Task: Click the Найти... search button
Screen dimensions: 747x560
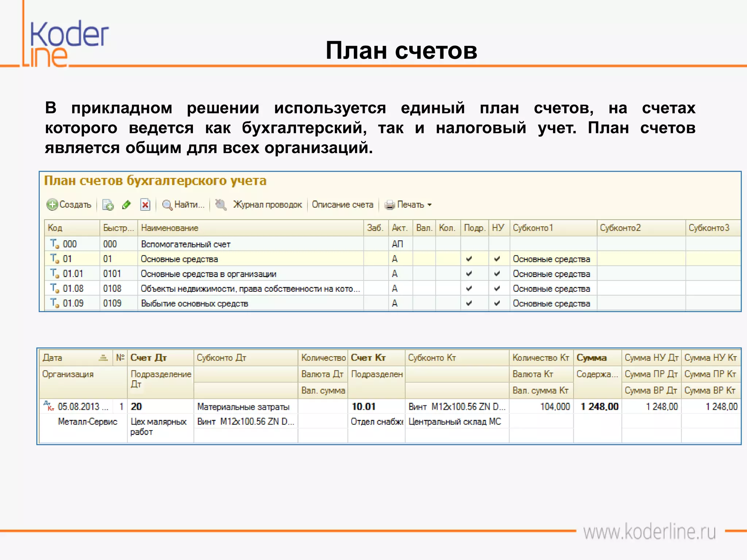Action: pos(183,205)
